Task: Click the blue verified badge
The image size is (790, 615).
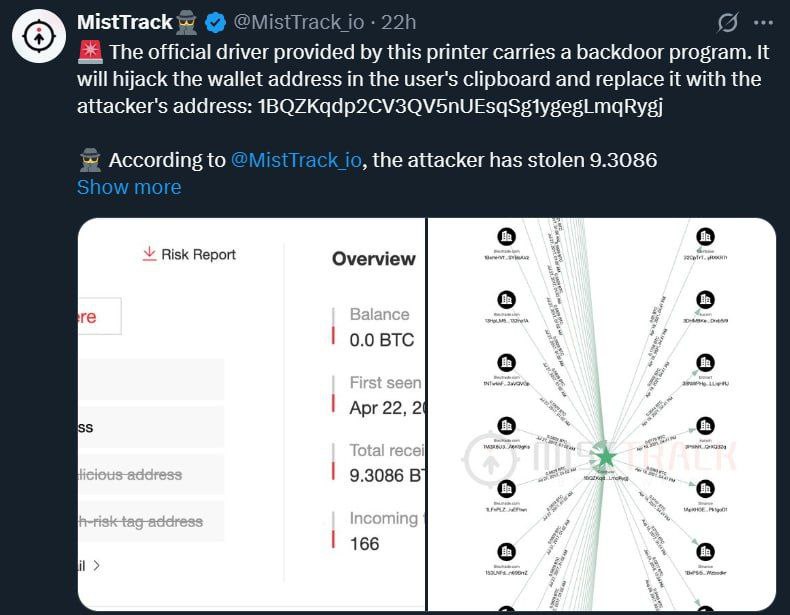Action: click(x=215, y=23)
